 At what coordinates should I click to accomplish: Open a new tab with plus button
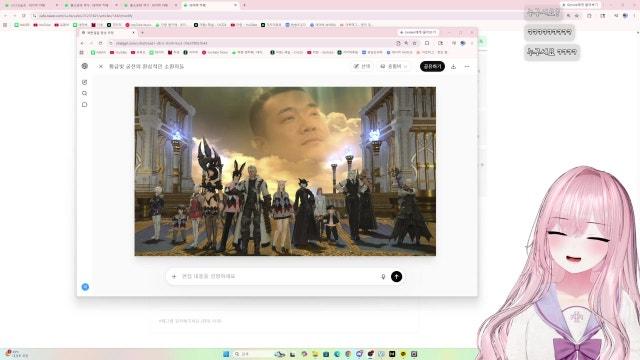pos(142,33)
